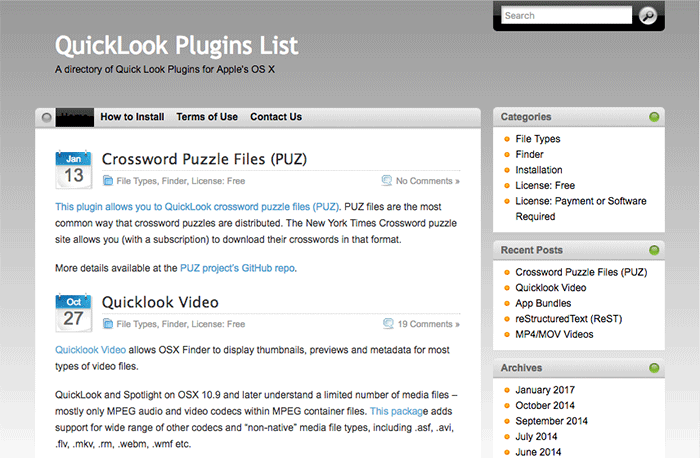Open the How to Install menu item

coord(133,117)
